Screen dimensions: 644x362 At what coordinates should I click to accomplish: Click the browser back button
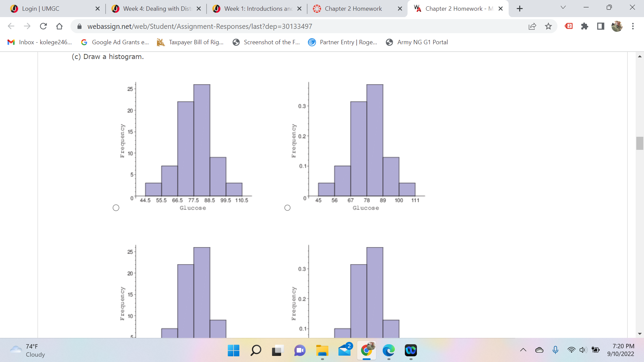[x=11, y=26]
